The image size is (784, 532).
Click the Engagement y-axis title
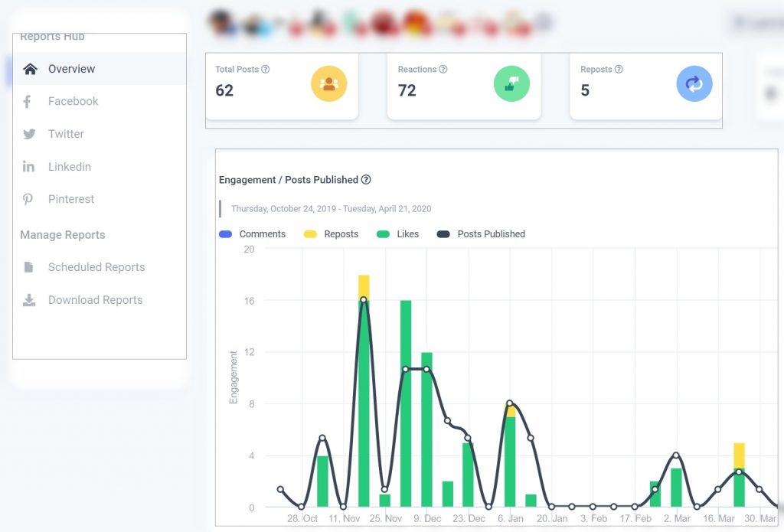[234, 377]
